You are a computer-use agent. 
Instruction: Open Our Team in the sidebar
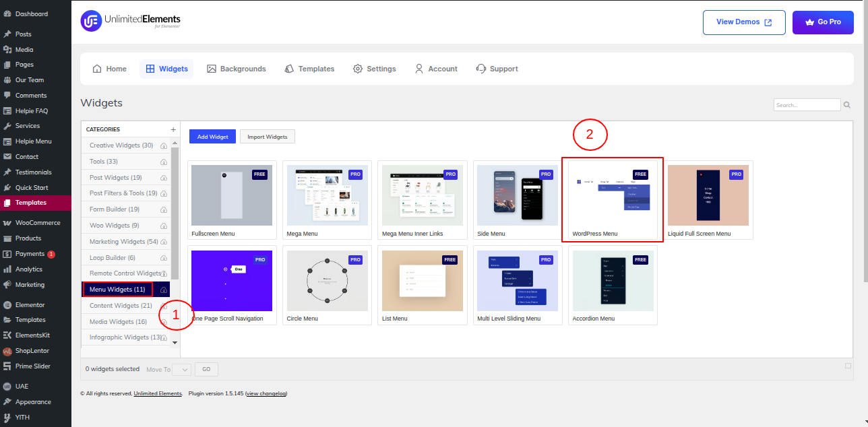(36, 80)
